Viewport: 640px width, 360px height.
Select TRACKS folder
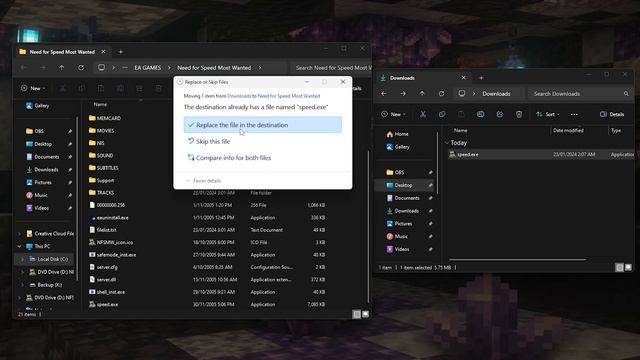(x=102, y=193)
